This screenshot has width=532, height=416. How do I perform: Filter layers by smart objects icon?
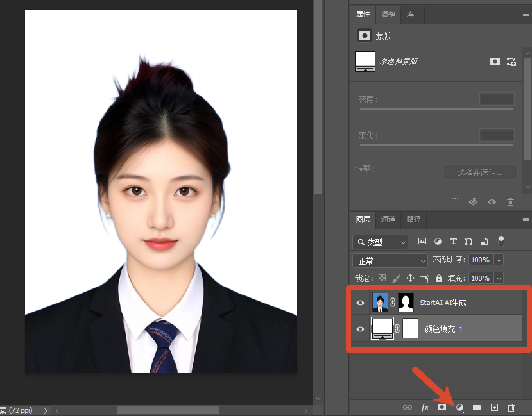click(485, 242)
